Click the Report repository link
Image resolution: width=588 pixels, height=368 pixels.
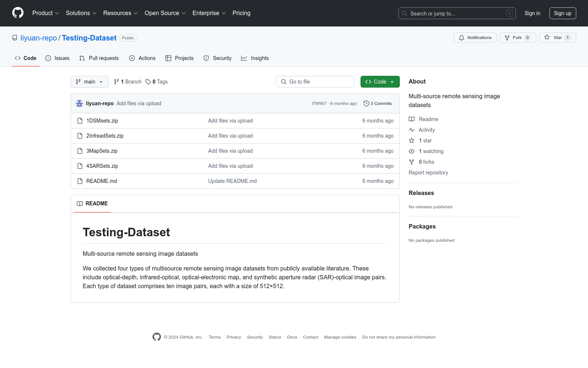click(428, 173)
